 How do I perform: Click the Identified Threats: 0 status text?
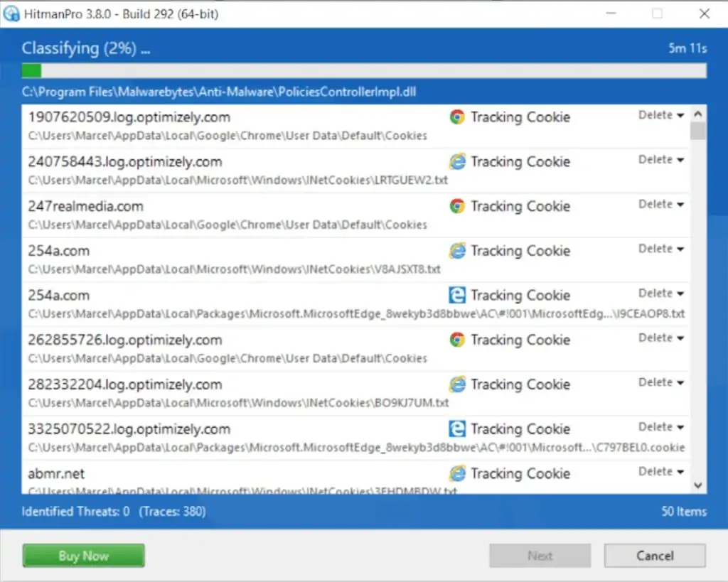click(x=75, y=512)
